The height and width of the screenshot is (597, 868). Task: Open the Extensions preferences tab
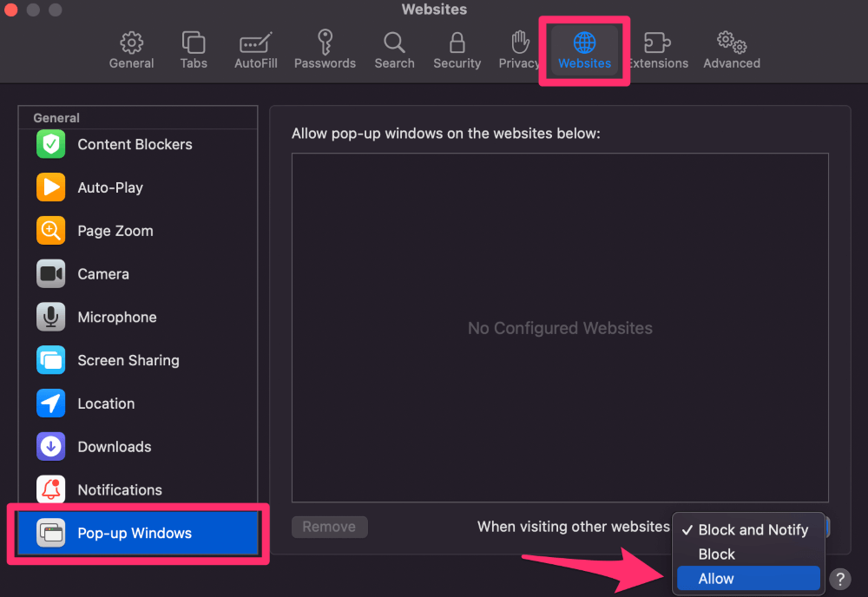coord(658,50)
